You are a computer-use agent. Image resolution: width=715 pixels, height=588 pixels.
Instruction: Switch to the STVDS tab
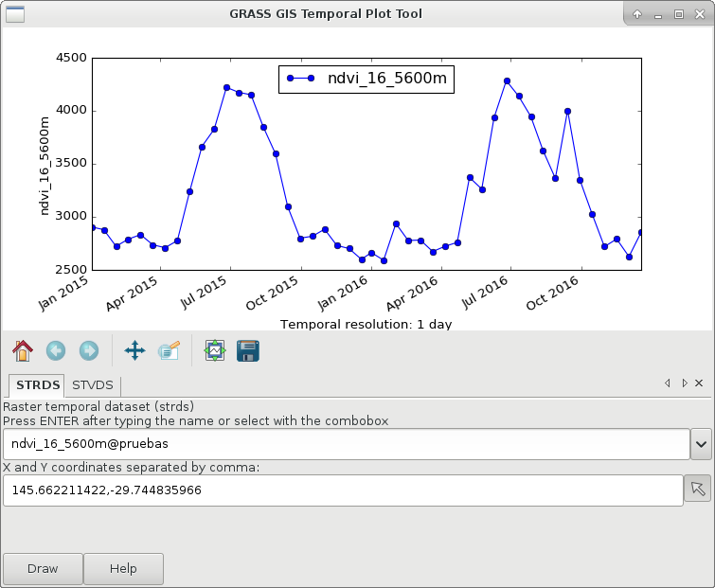click(93, 384)
